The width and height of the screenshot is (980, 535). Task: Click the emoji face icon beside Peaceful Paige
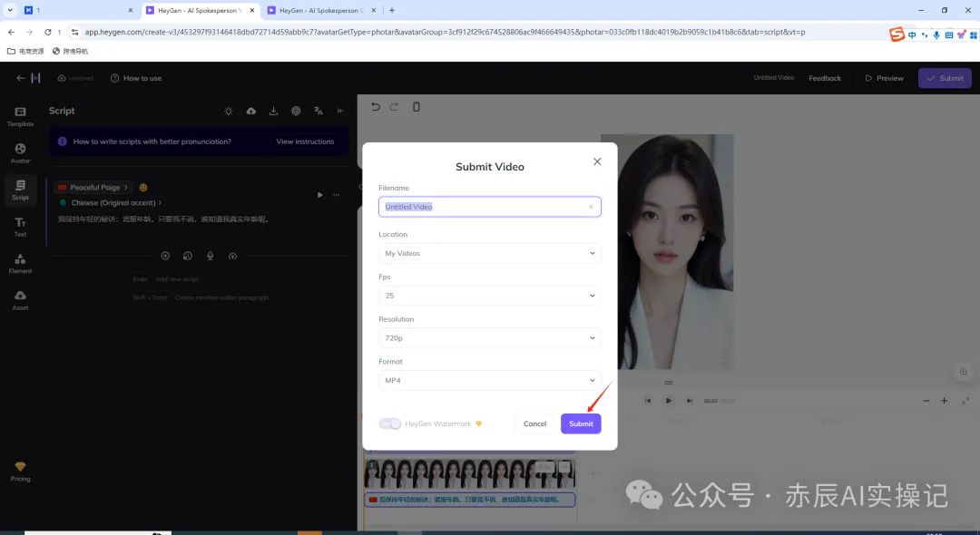point(143,188)
